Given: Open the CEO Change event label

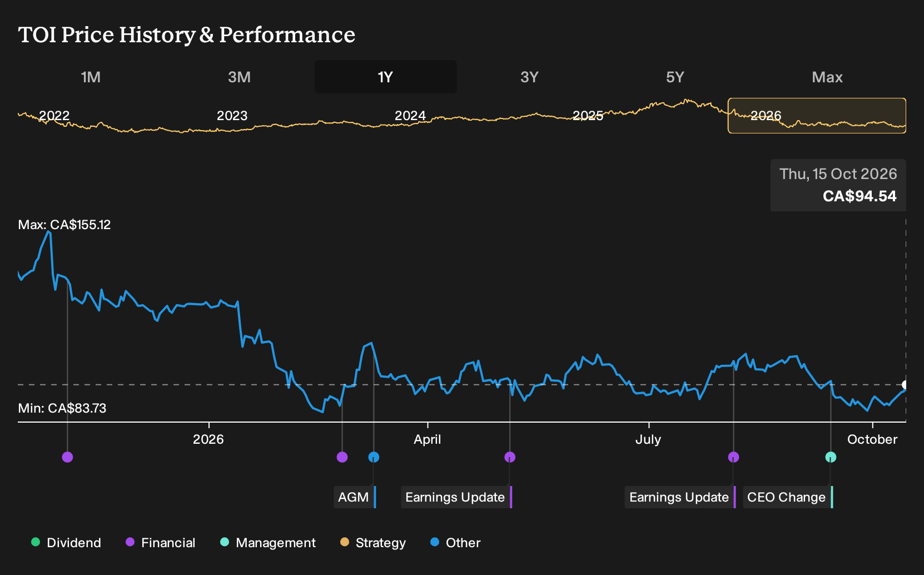Looking at the screenshot, I should point(788,497).
